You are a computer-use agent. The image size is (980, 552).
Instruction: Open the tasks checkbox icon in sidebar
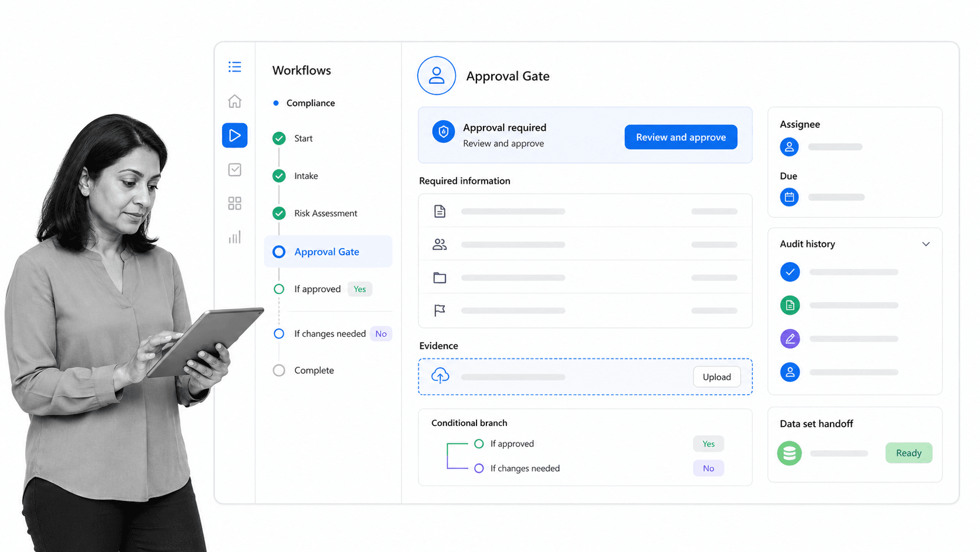click(x=234, y=170)
